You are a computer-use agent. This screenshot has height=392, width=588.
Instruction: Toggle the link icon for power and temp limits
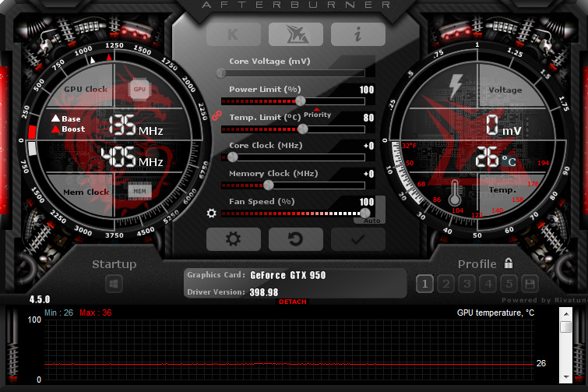[217, 115]
